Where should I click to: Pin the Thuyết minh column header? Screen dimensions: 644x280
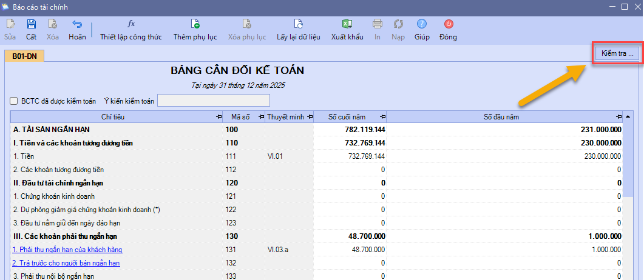click(309, 116)
